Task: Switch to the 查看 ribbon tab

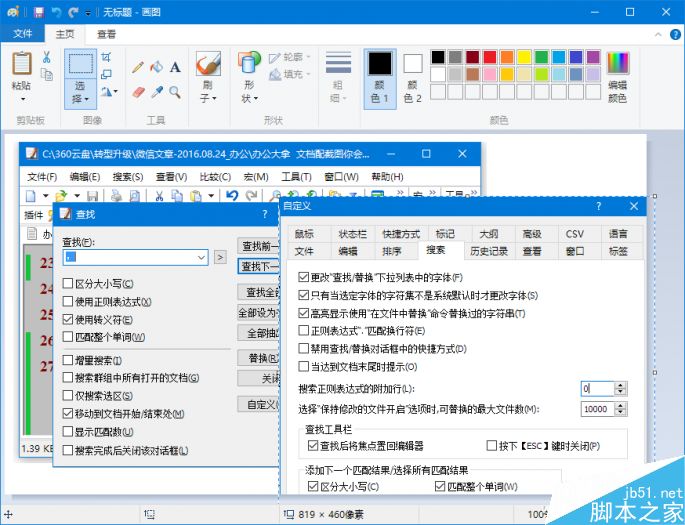Action: point(106,34)
